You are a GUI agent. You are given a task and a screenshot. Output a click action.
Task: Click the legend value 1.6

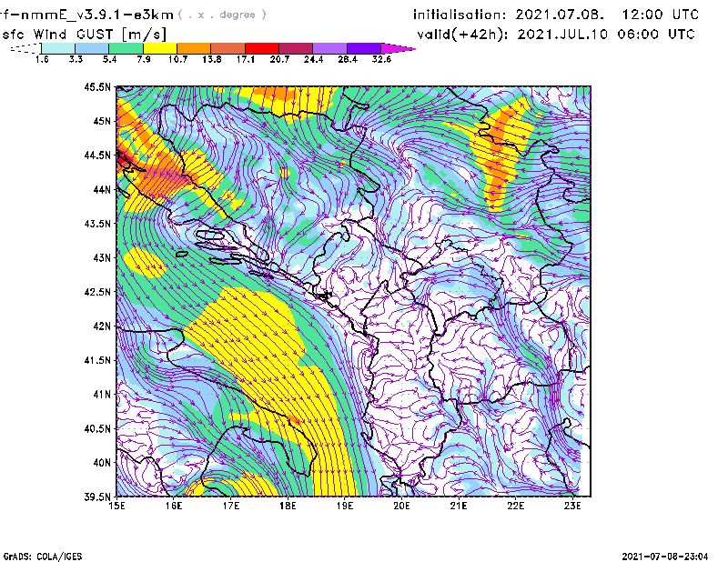pyautogui.click(x=42, y=59)
